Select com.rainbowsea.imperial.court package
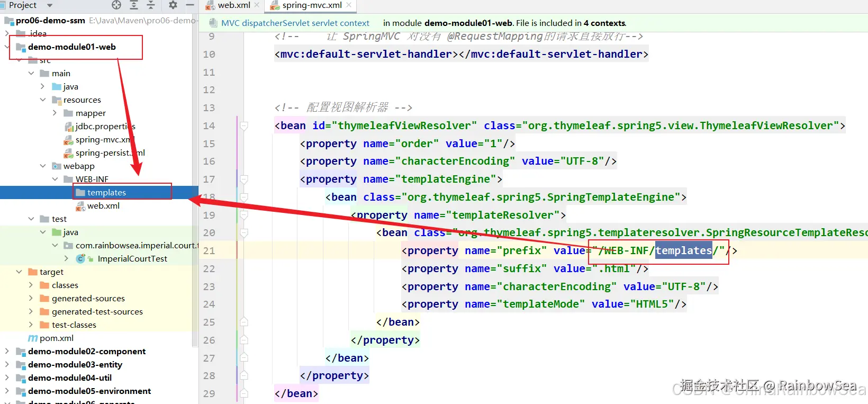This screenshot has height=404, width=868. click(x=137, y=246)
